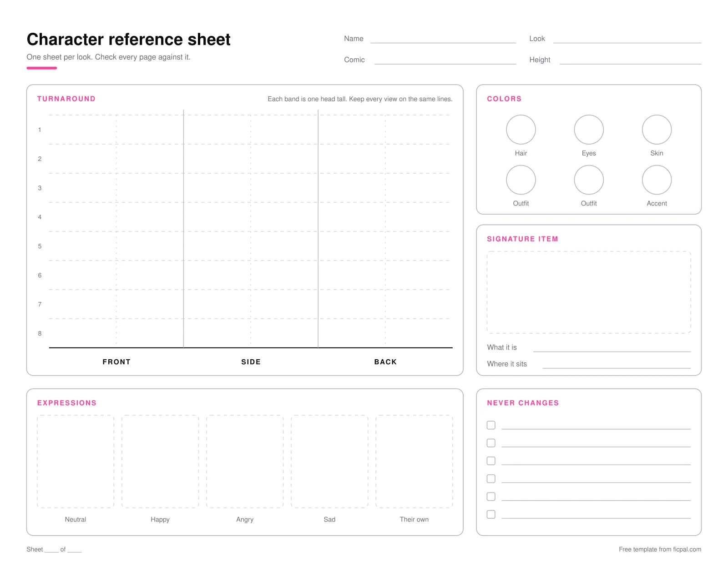
Task: Click the Signature Item drawing box
Action: click(x=589, y=292)
